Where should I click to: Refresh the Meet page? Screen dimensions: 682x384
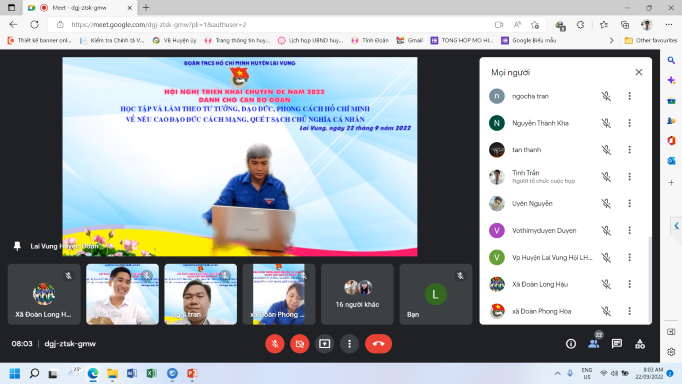35,25
